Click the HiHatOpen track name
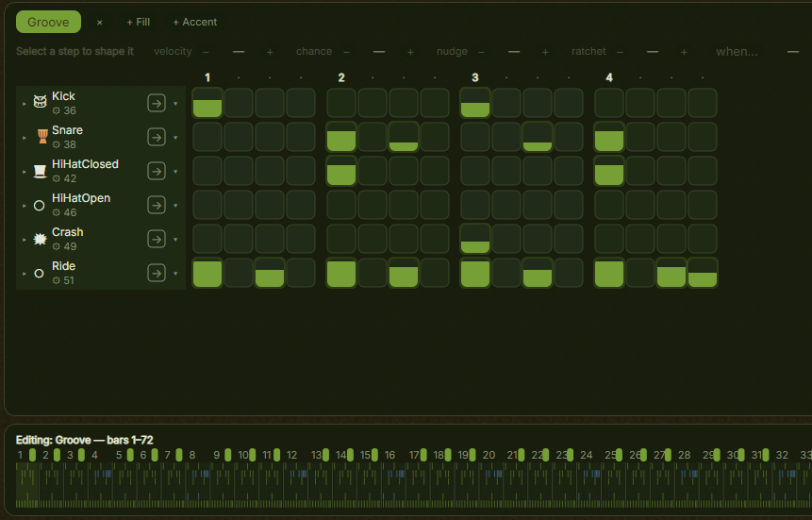The image size is (812, 520). click(81, 198)
